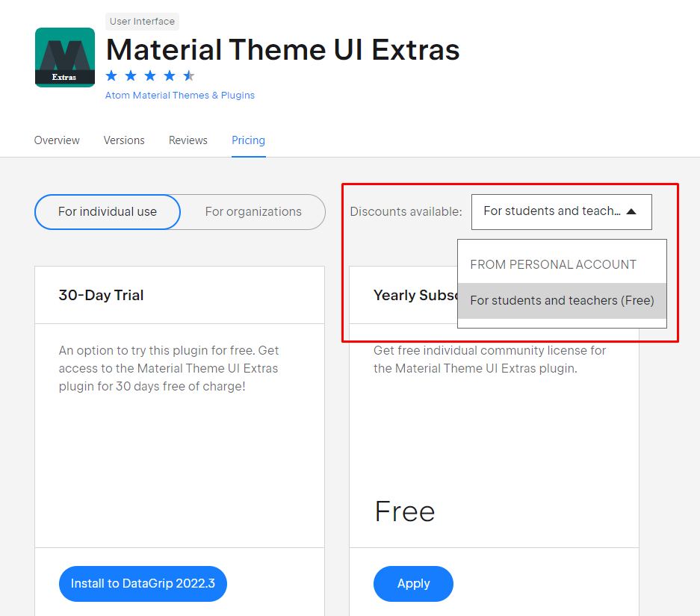Click the "Free" price label

(x=404, y=511)
